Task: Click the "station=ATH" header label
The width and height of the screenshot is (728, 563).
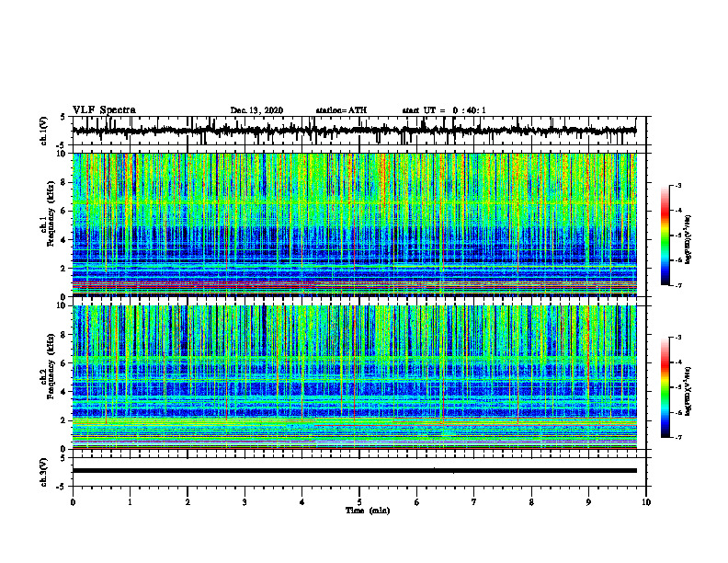Action: click(x=341, y=110)
